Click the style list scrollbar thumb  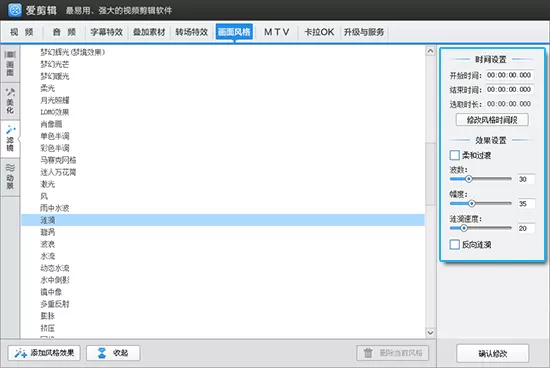coord(430,174)
